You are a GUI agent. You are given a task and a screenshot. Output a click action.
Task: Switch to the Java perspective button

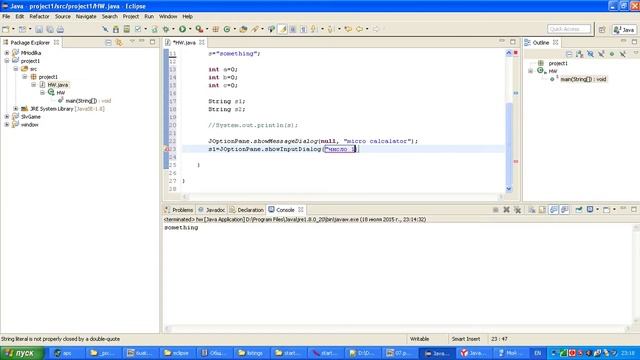pyautogui.click(x=624, y=29)
